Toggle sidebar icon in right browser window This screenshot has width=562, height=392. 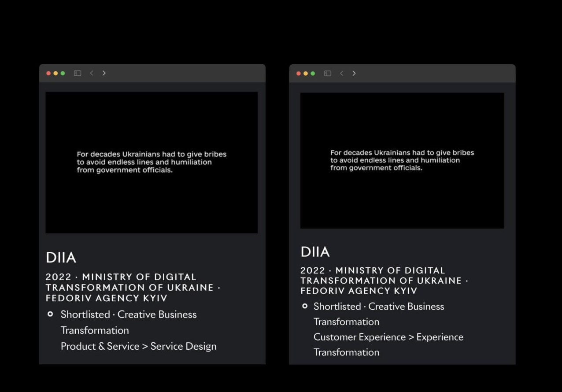pyautogui.click(x=328, y=74)
